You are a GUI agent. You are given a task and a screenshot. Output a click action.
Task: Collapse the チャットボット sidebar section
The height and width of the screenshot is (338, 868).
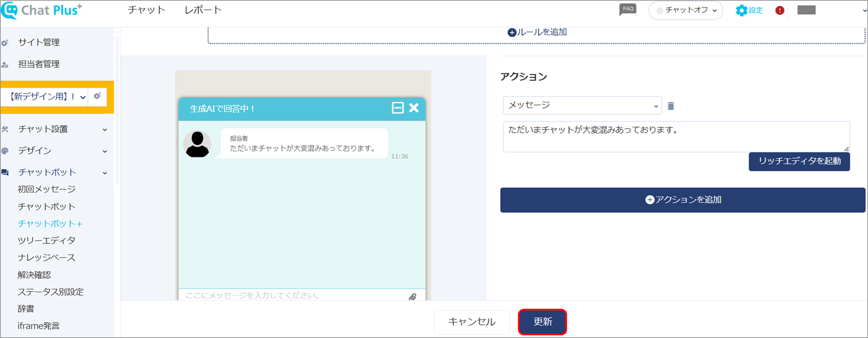[x=105, y=173]
